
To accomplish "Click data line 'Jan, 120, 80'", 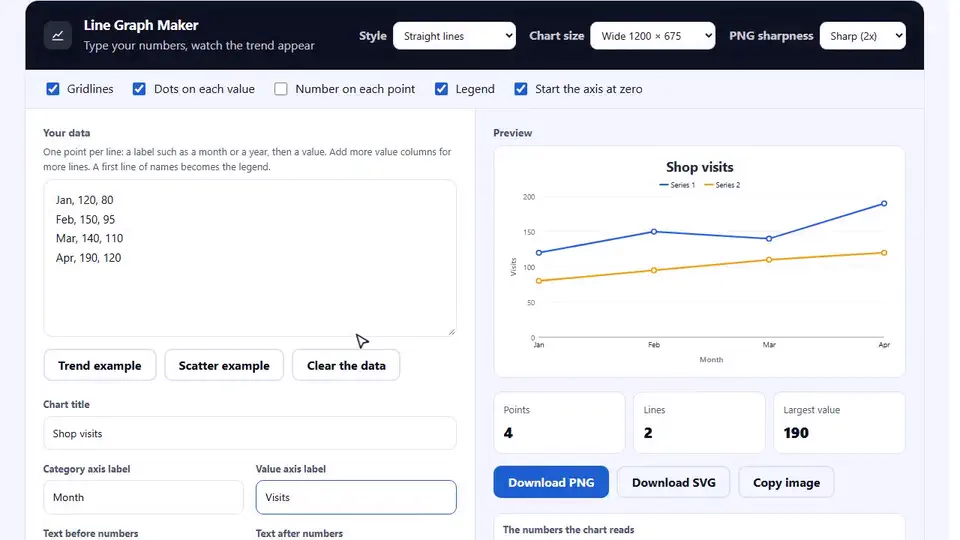I will tap(84, 200).
